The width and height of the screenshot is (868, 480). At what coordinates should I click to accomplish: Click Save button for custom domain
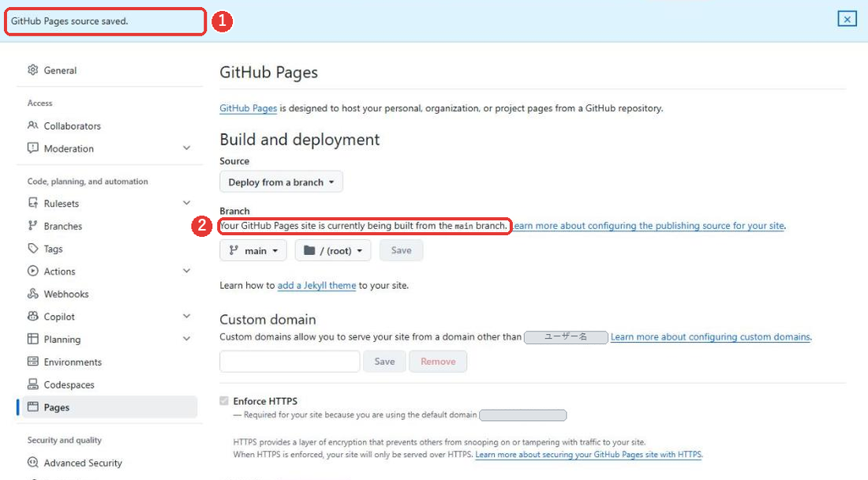click(x=384, y=362)
